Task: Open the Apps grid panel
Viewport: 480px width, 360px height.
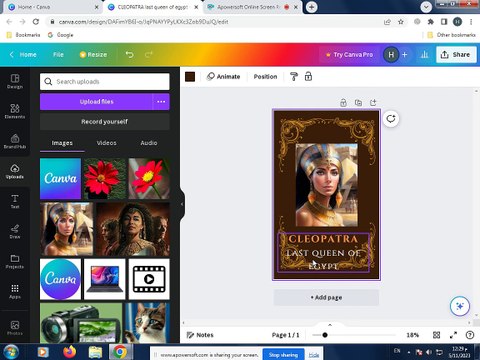Action: pyautogui.click(x=15, y=291)
